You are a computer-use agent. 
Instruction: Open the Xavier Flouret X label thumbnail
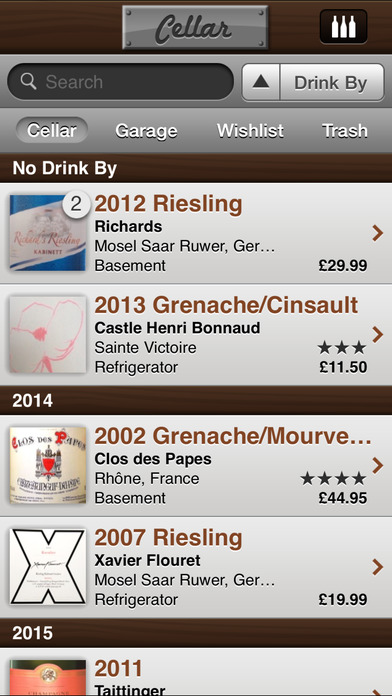point(48,566)
